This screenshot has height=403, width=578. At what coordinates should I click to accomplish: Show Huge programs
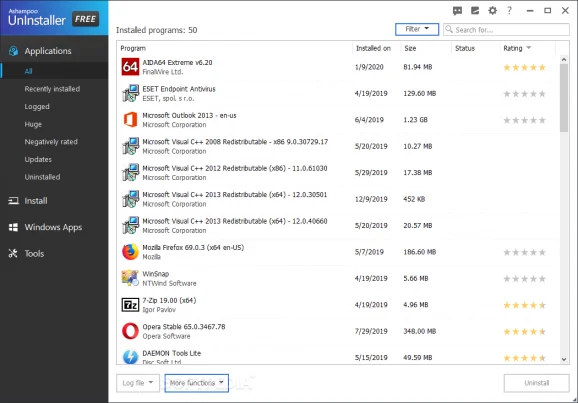click(33, 124)
